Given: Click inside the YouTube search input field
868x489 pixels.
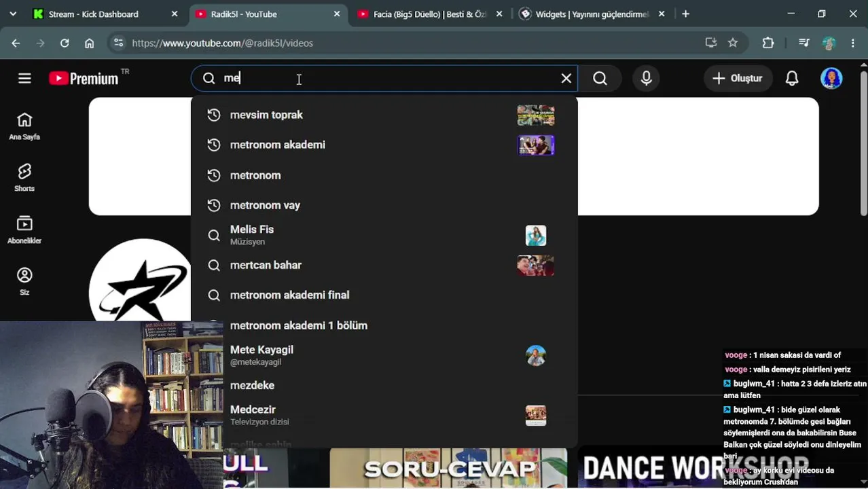Looking at the screenshot, I should coord(384,78).
